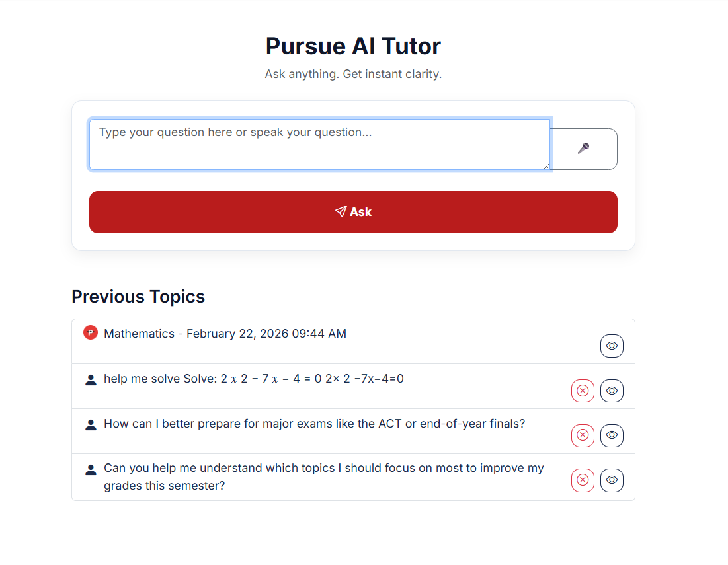Delete the improve grades semester question
The image size is (728, 565).
point(583,480)
